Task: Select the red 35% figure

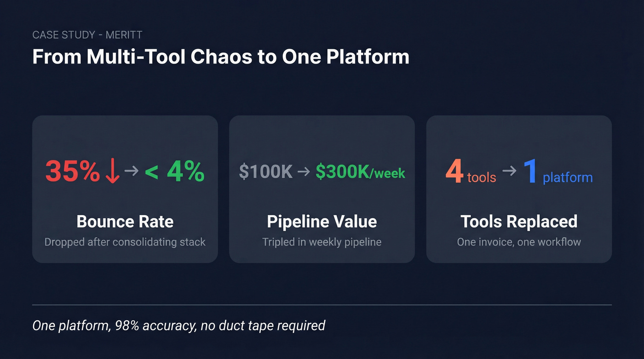Action: click(73, 171)
